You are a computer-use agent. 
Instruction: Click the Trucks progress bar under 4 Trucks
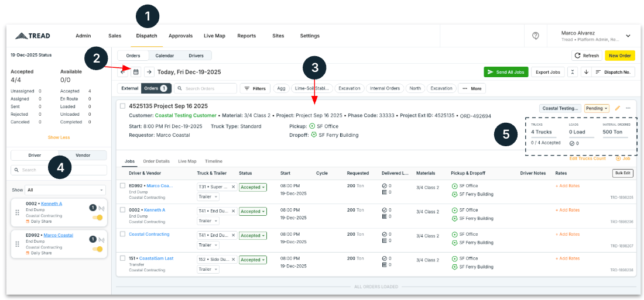click(544, 137)
